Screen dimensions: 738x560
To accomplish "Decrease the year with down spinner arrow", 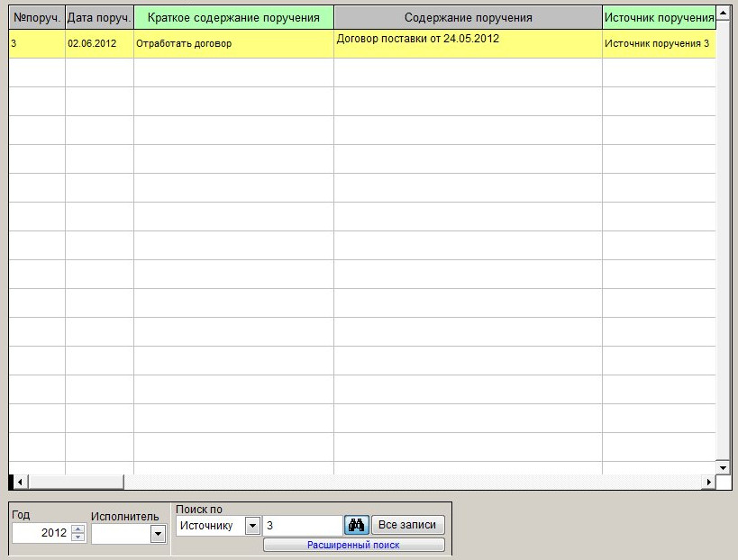I will 78,537.
